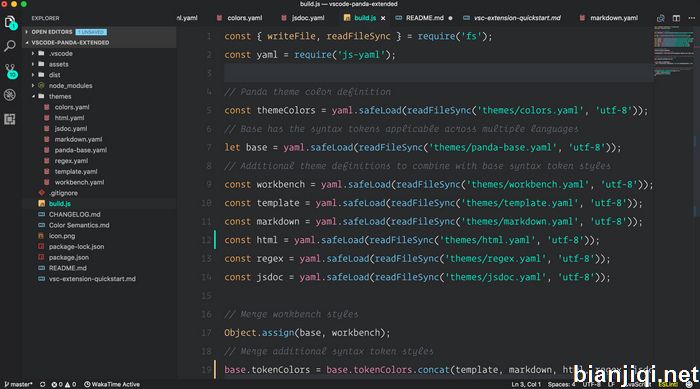Click the sync changes icon in status bar
Image resolution: width=700 pixels, height=389 pixels.
click(x=42, y=384)
